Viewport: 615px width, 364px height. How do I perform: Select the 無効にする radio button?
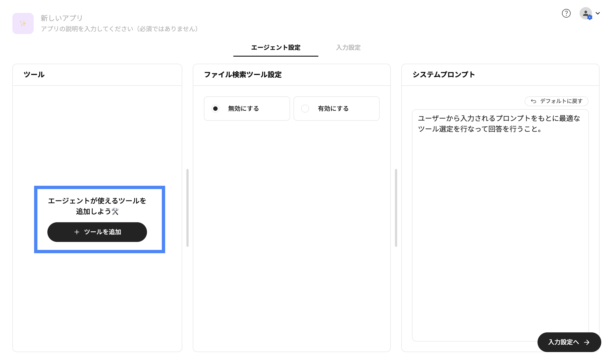215,109
